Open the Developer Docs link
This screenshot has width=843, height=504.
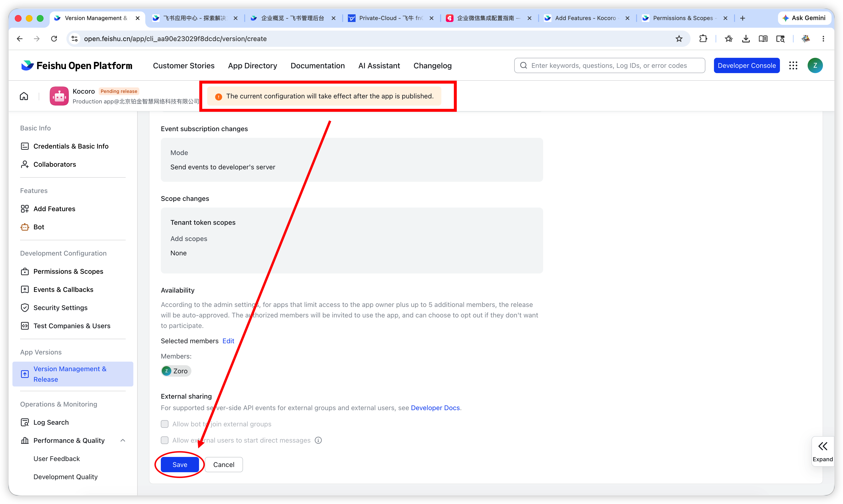tap(435, 408)
